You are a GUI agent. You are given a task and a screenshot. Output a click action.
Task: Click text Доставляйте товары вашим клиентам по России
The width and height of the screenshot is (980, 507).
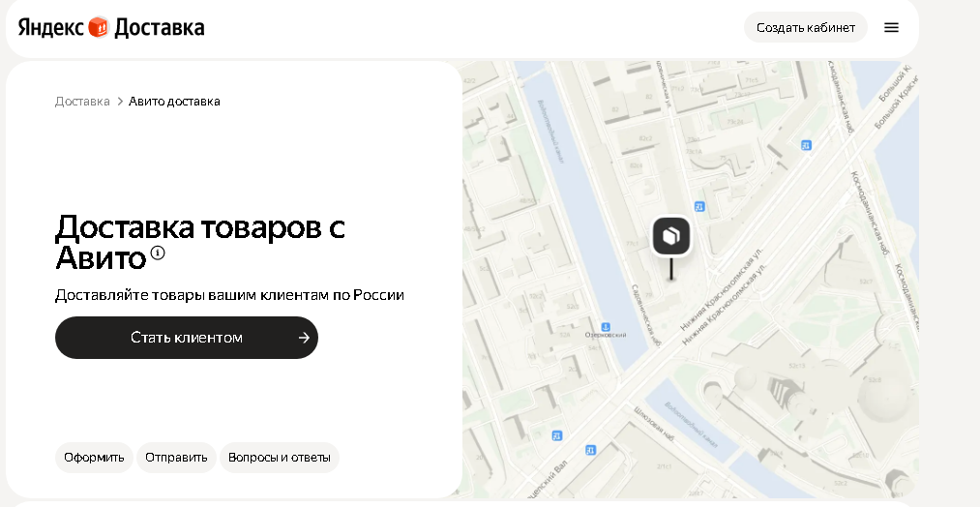[x=230, y=295]
